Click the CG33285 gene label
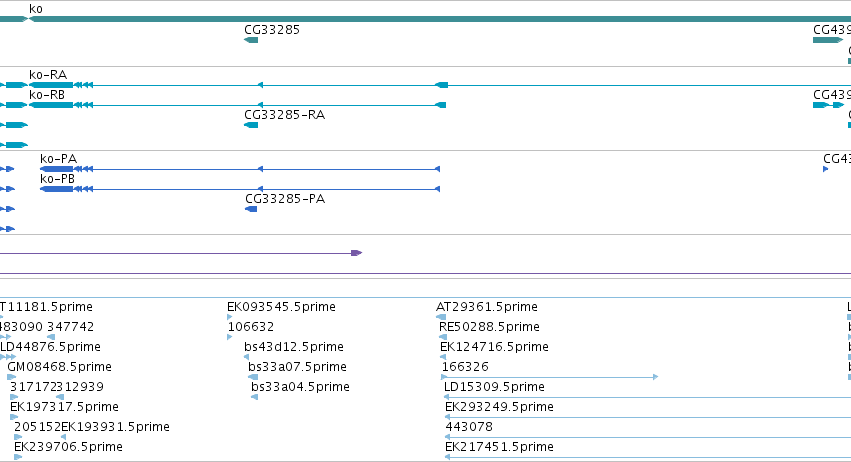Screen dimensions: 851x462 272,30
